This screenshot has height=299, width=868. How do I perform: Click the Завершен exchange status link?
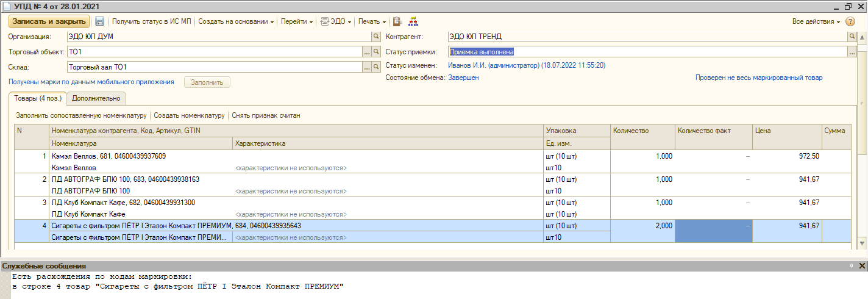click(463, 78)
